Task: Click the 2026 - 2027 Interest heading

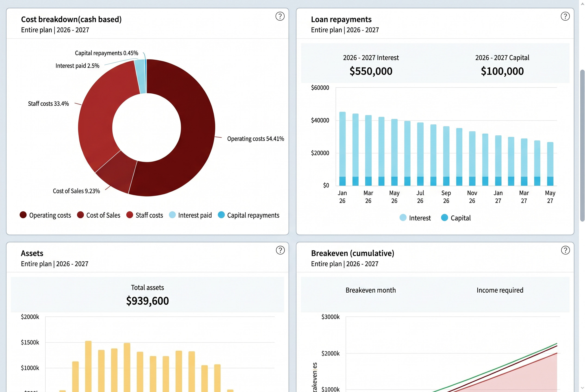Action: [x=371, y=58]
